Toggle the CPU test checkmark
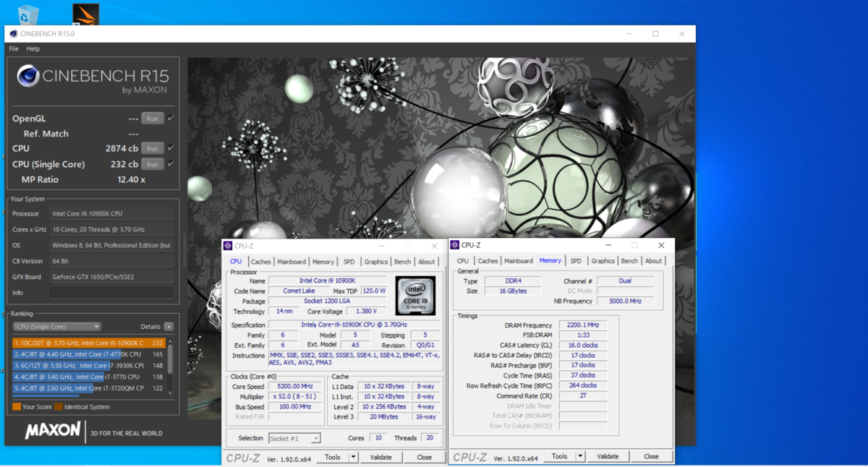Screen dimensions: 868x467 tap(171, 148)
